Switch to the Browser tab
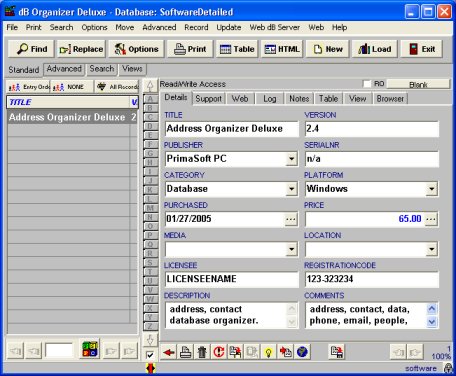The height and width of the screenshot is (376, 456). [x=390, y=99]
